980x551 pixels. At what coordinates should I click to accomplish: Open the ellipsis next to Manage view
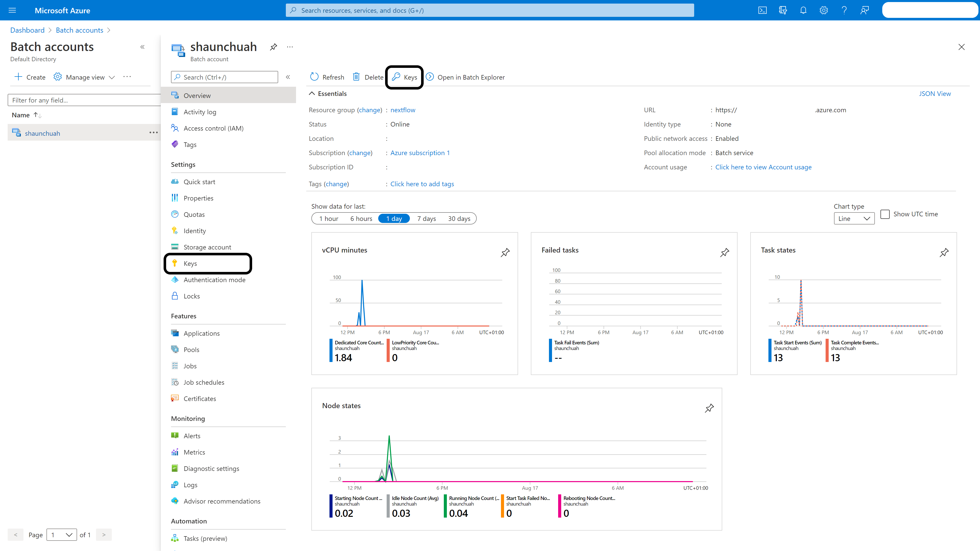[127, 77]
